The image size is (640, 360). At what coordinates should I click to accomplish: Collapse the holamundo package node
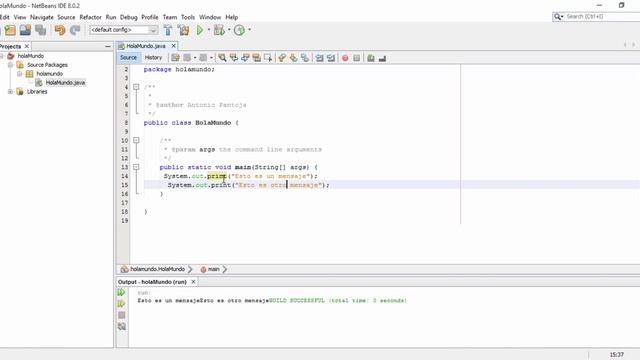[20, 74]
